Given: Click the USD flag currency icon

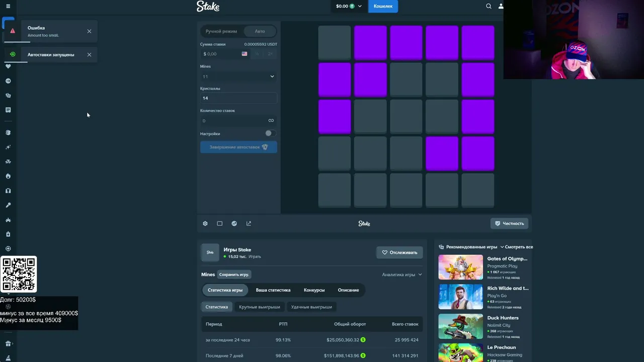Looking at the screenshot, I should (x=245, y=54).
